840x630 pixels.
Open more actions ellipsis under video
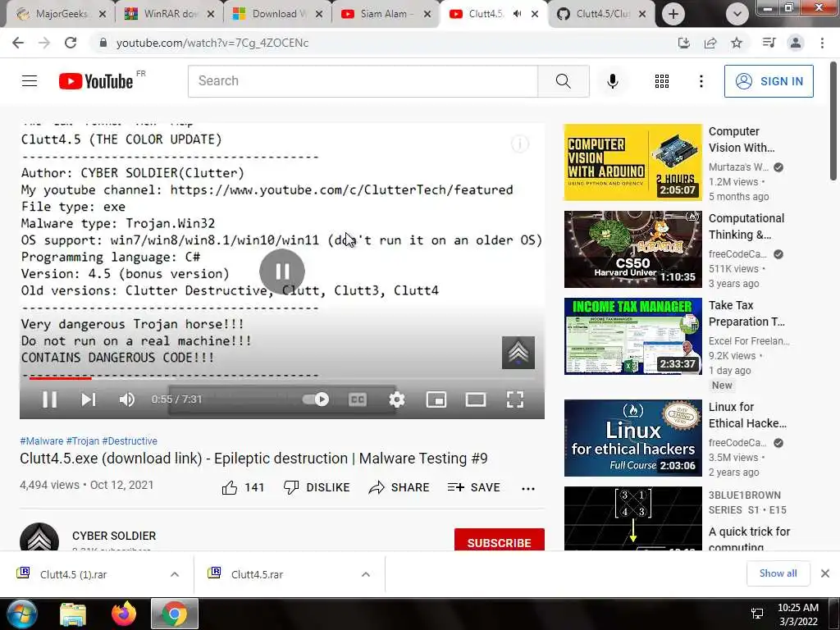[x=528, y=488]
